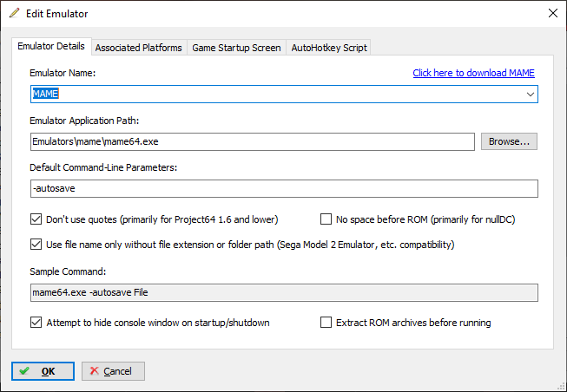Click the window resize grip in corner

(562, 387)
